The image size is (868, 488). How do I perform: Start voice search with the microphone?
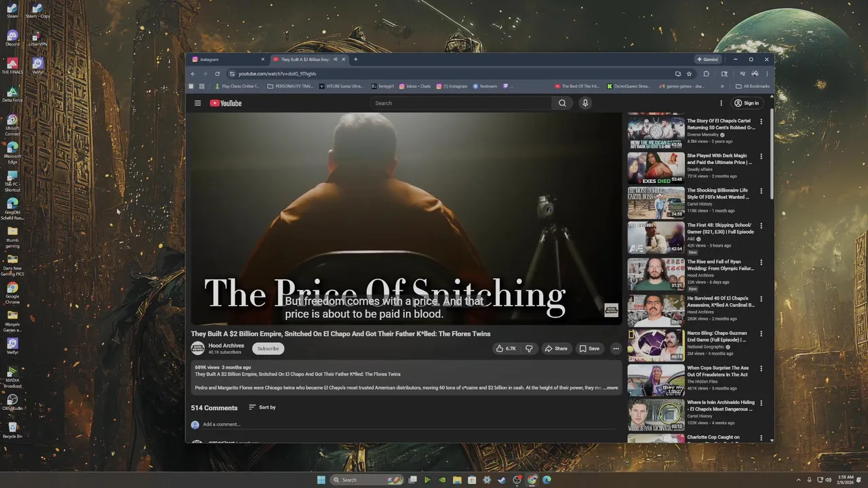[585, 103]
